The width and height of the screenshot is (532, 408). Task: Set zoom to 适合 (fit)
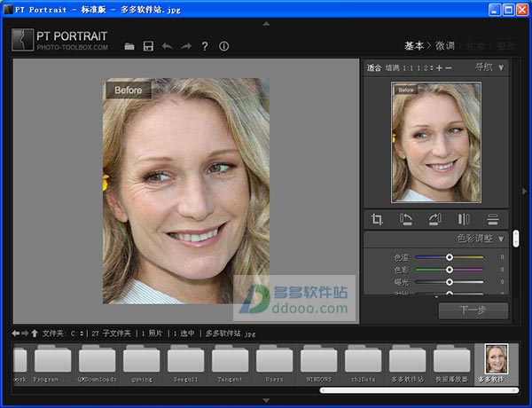coord(374,68)
